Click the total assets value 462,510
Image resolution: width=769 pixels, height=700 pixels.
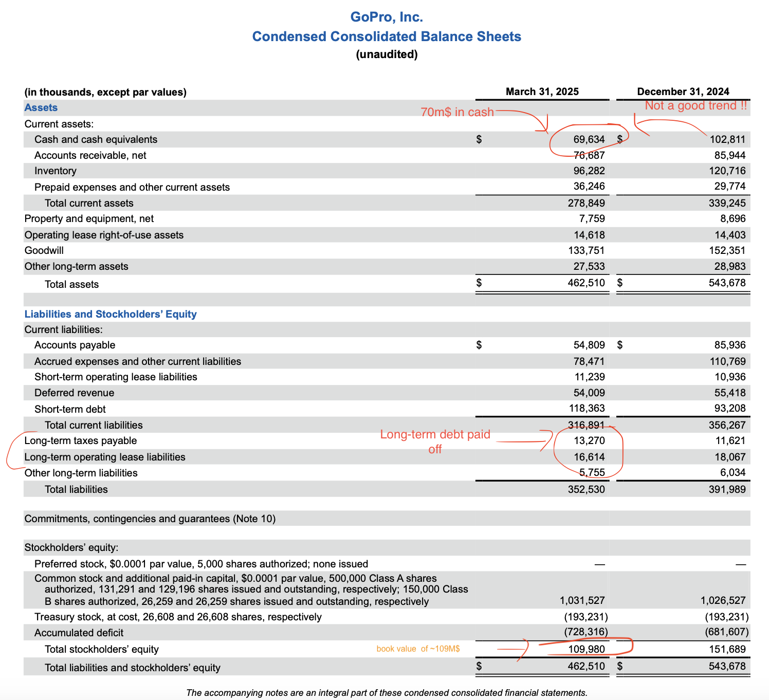click(587, 283)
